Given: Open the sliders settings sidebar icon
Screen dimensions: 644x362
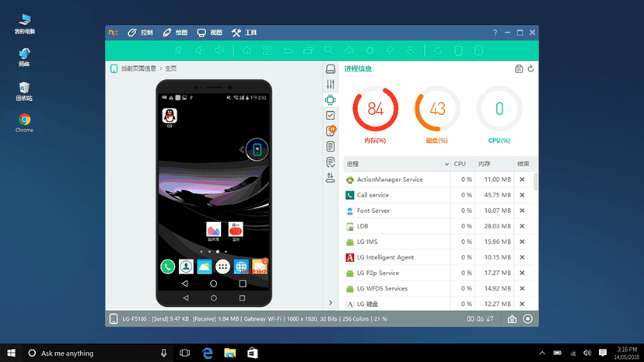Looking at the screenshot, I should pyautogui.click(x=331, y=84).
